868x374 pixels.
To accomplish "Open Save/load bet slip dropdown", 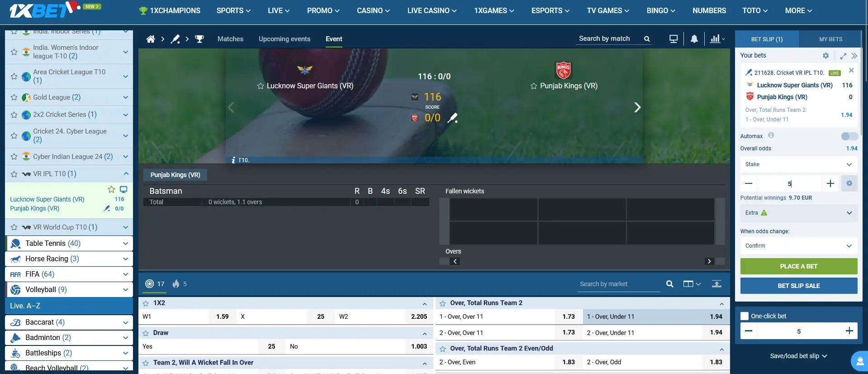I will [799, 356].
